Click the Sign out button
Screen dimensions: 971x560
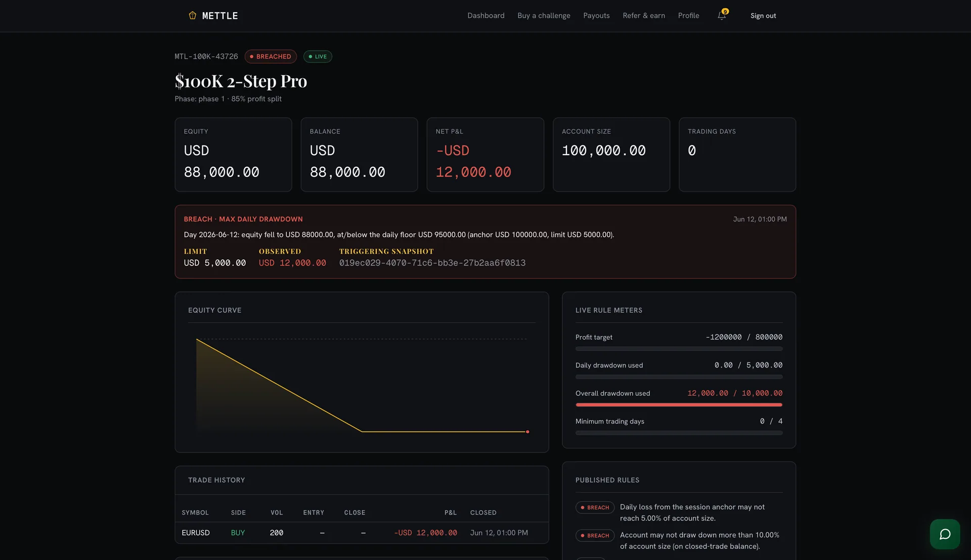click(x=763, y=16)
